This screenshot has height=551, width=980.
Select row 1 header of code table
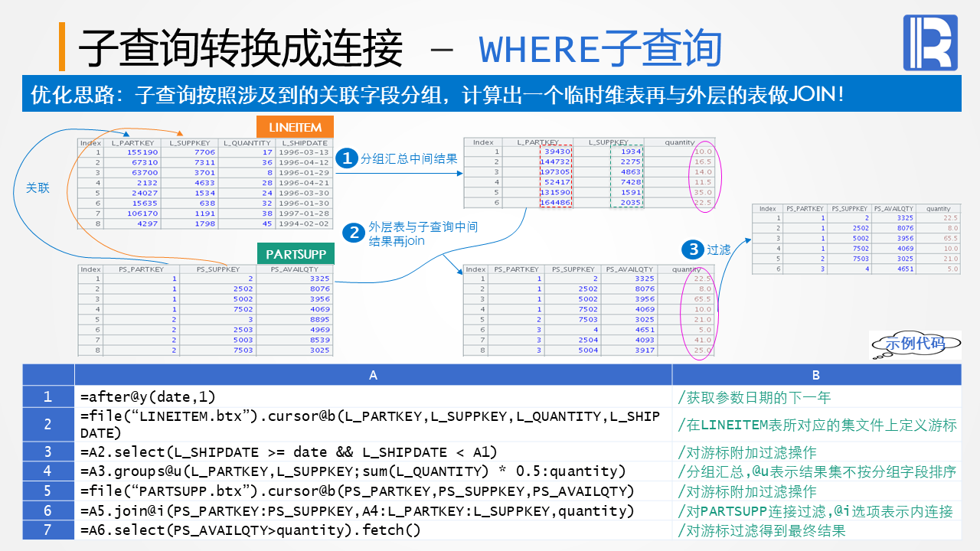click(48, 396)
